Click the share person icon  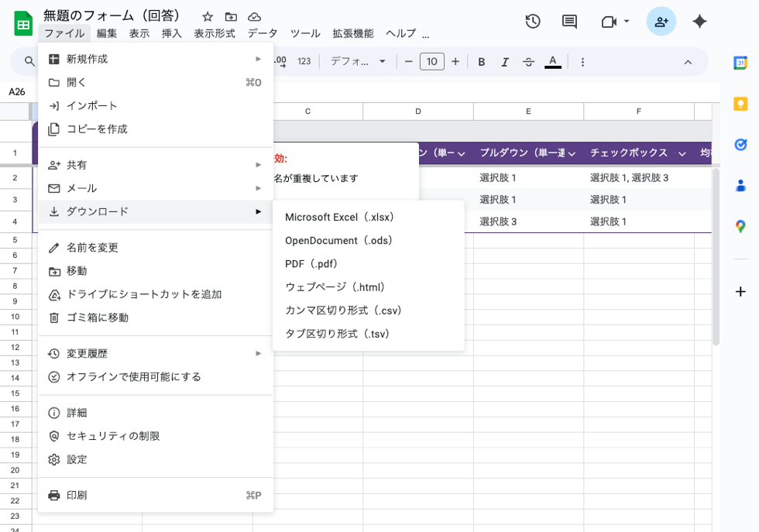click(x=661, y=22)
